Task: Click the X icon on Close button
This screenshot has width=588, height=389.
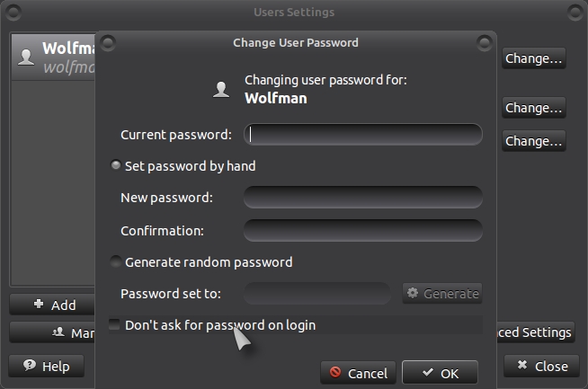Action: pyautogui.click(x=522, y=366)
